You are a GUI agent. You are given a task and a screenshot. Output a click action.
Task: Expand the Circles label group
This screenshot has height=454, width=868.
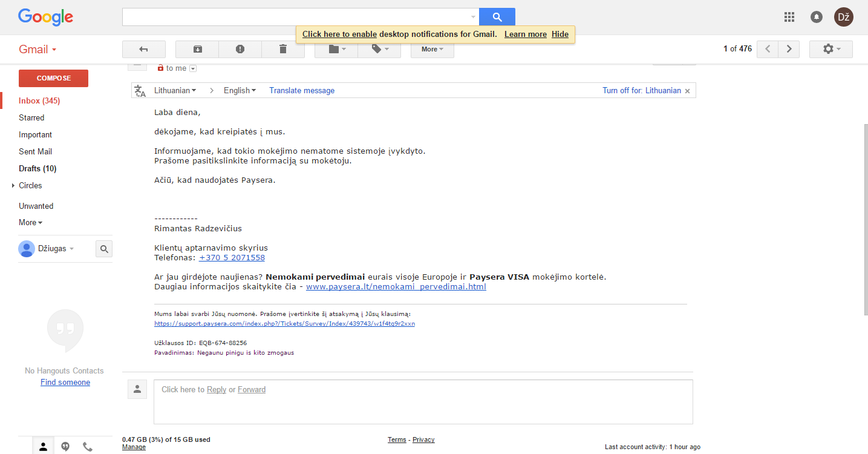(x=13, y=186)
